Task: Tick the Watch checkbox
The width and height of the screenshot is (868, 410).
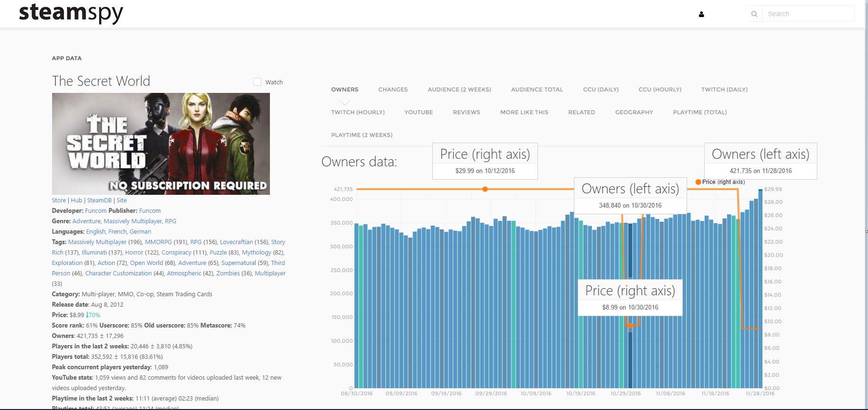Action: pyautogui.click(x=257, y=82)
